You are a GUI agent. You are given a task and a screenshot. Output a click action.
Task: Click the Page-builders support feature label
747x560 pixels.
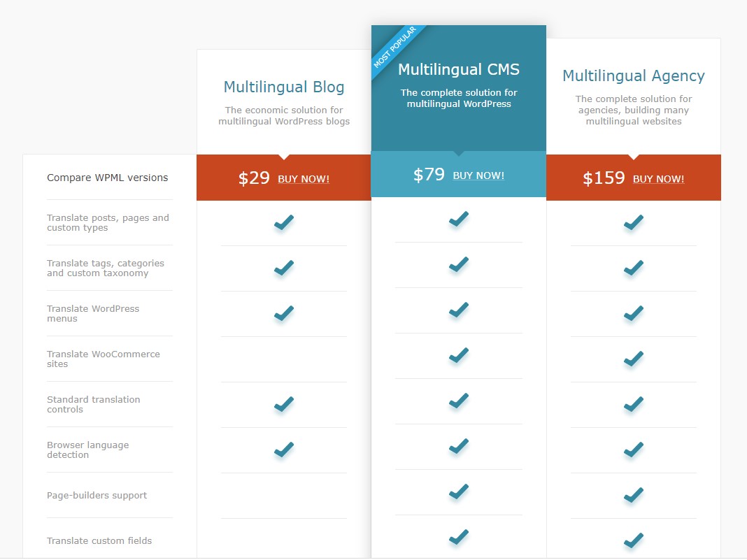pos(97,495)
